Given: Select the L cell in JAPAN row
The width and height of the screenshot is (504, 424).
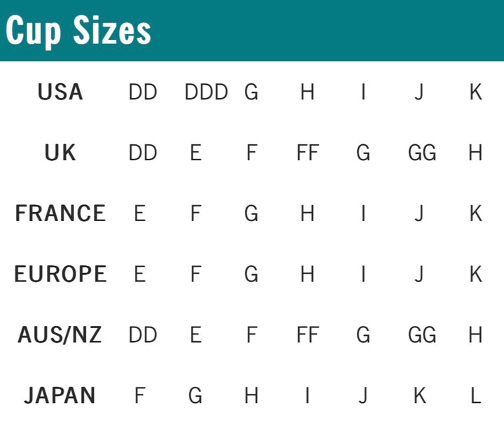Looking at the screenshot, I should click(476, 396).
